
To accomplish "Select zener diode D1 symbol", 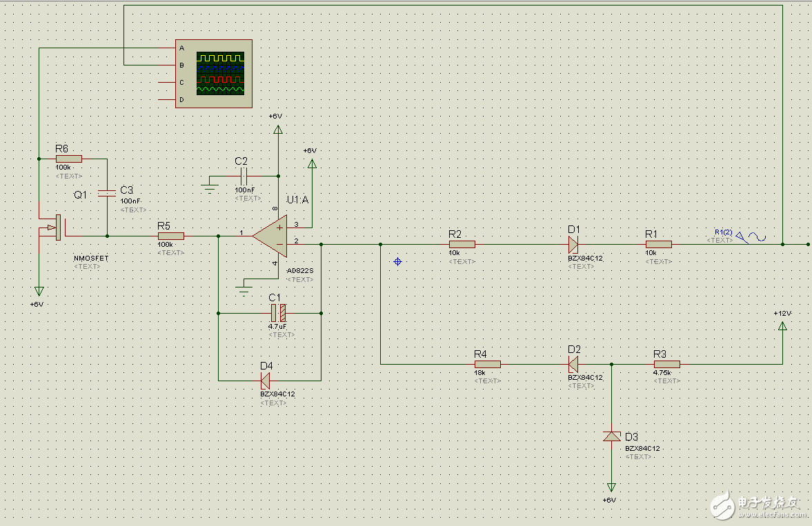I will click(x=573, y=244).
